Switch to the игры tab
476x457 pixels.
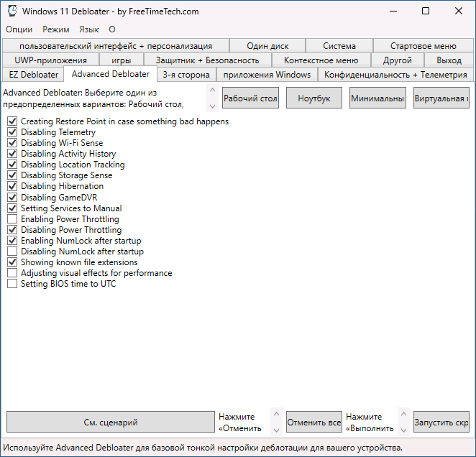click(121, 60)
